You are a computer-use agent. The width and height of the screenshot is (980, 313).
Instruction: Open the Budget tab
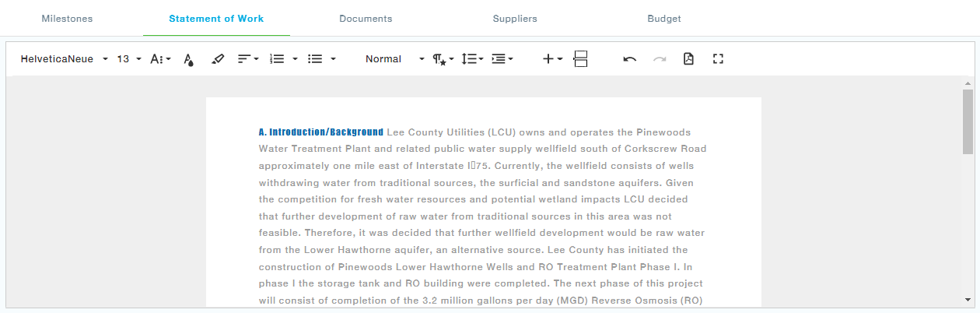click(664, 19)
